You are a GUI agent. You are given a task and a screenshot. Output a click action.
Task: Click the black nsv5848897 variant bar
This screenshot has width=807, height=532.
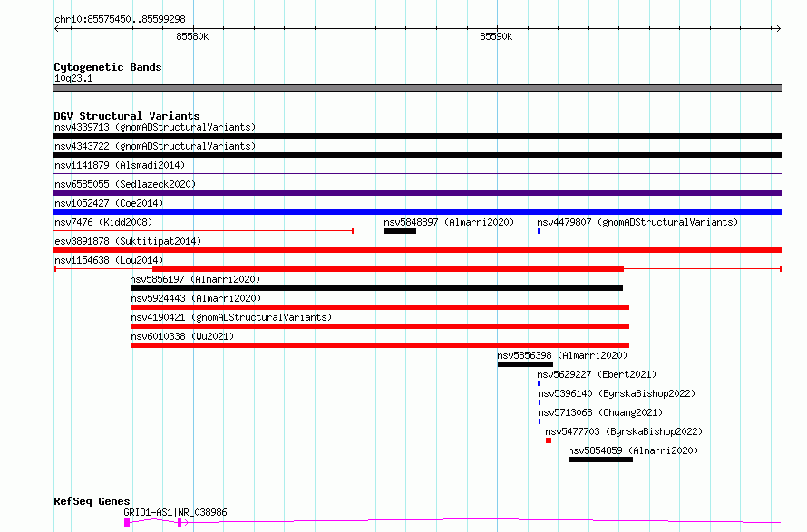pos(400,231)
